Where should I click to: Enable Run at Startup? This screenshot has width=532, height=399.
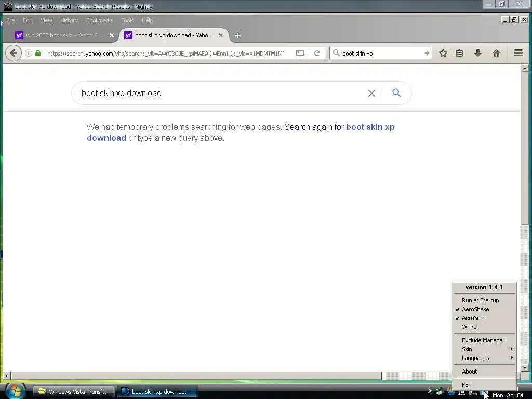tap(485, 300)
